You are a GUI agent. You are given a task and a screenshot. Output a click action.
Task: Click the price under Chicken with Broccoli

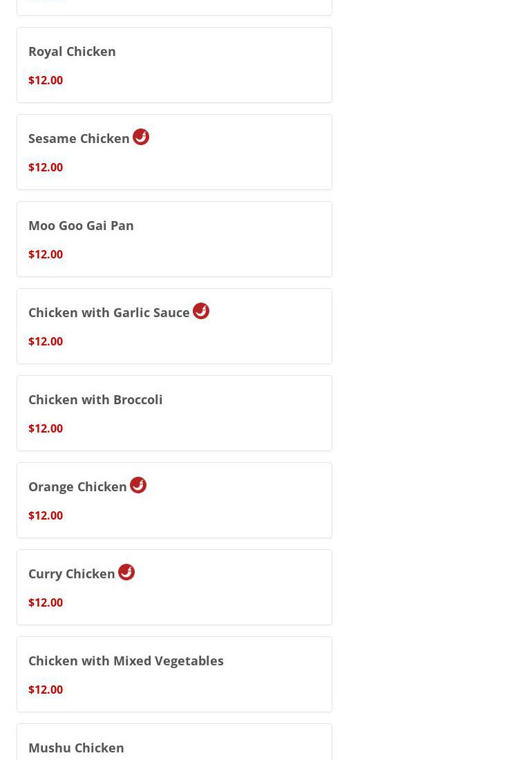[x=46, y=428]
